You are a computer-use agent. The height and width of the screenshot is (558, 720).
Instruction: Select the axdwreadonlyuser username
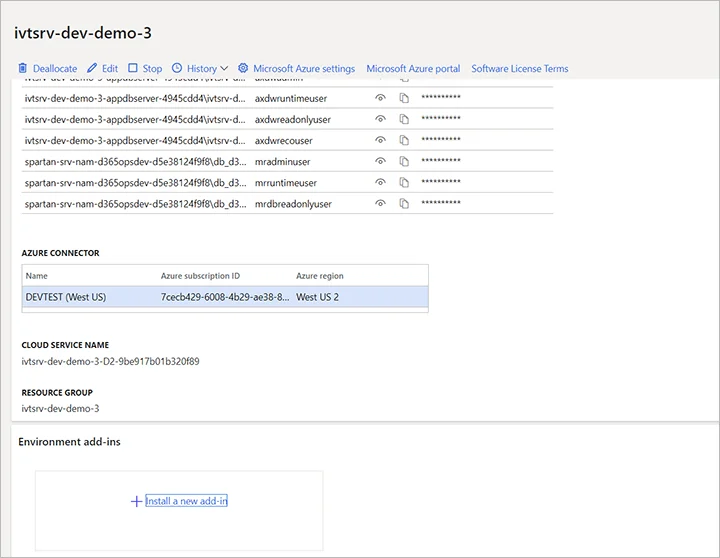293,119
